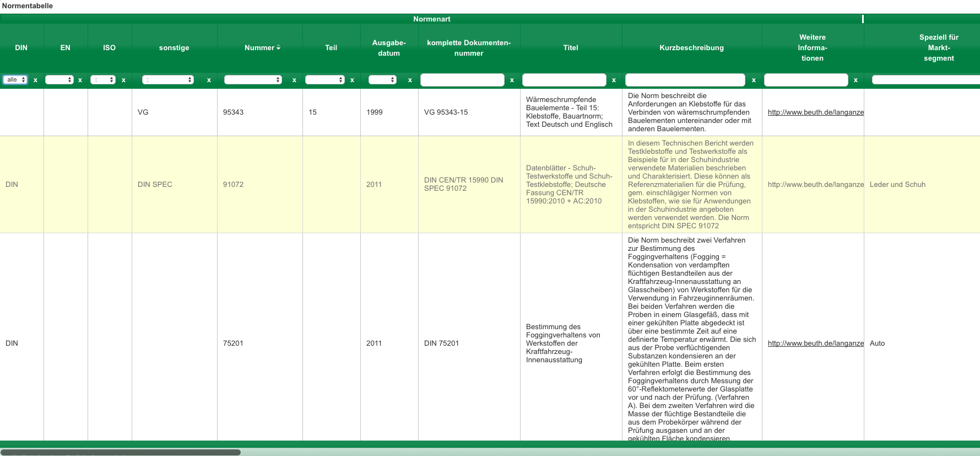Clear the sonstige filter with its x
Screen dimensions: 980x456
click(209, 80)
